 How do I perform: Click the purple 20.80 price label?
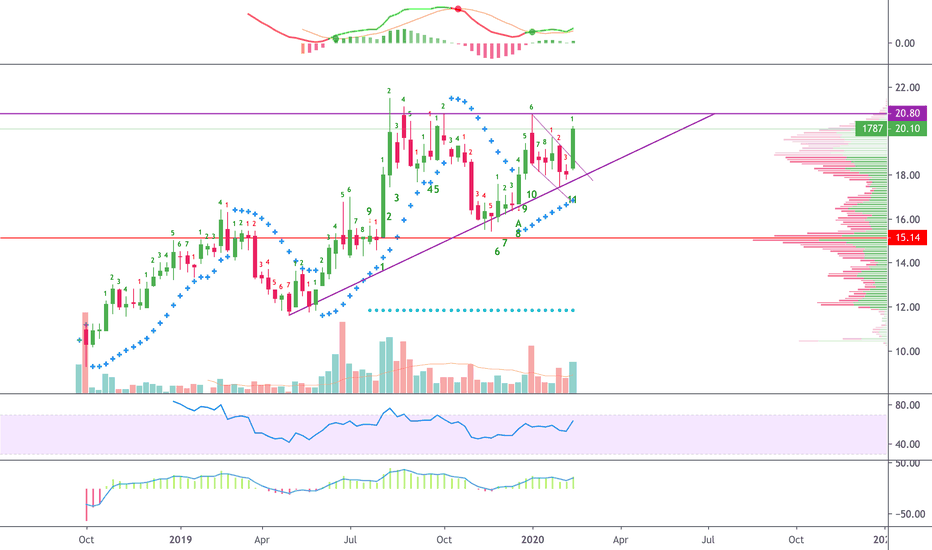point(907,113)
